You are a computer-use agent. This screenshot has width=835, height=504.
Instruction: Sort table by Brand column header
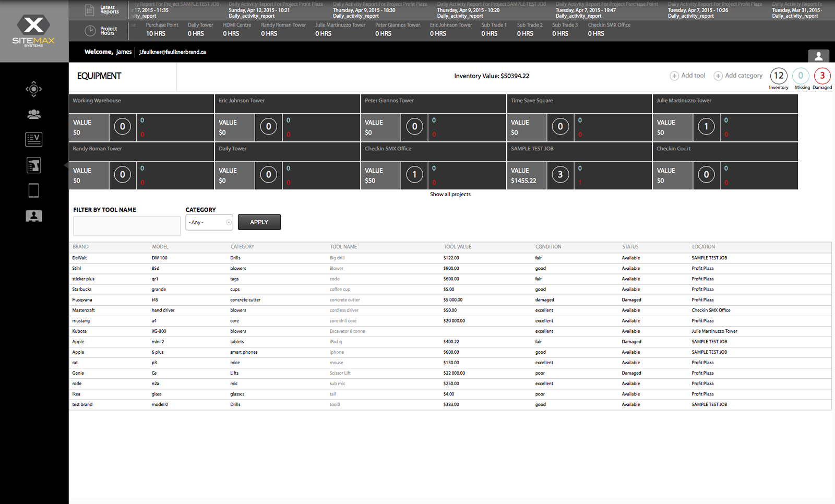[81, 247]
